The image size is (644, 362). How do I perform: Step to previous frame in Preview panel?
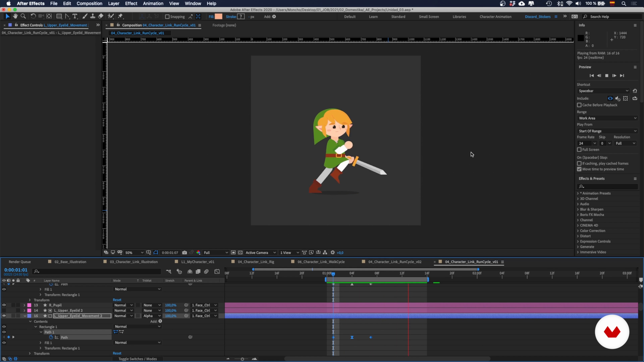[x=599, y=76]
